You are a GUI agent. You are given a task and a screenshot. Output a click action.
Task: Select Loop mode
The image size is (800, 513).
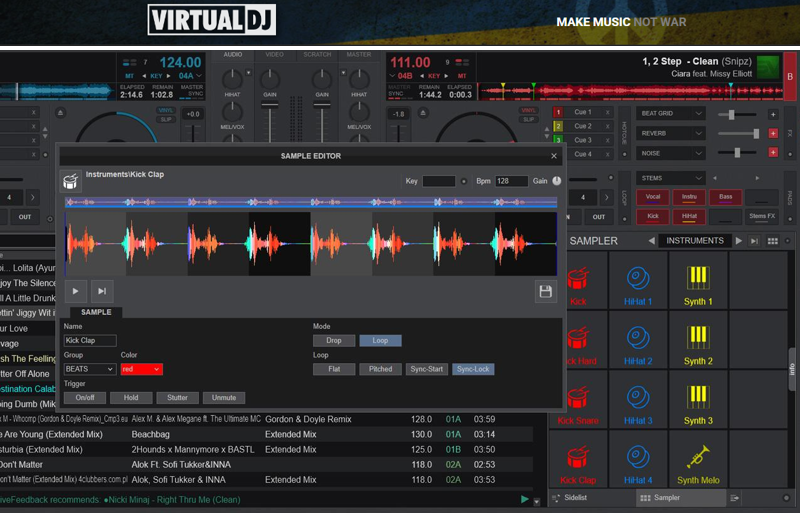tap(380, 340)
